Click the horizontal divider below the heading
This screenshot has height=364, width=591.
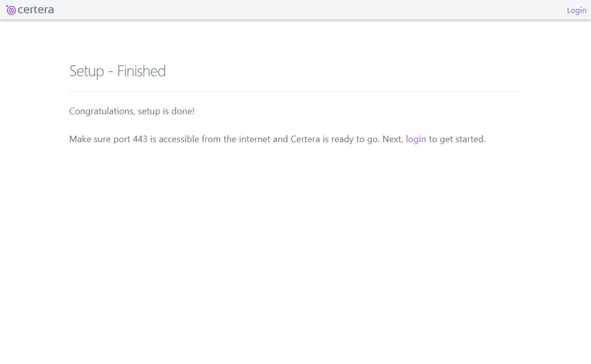[295, 91]
